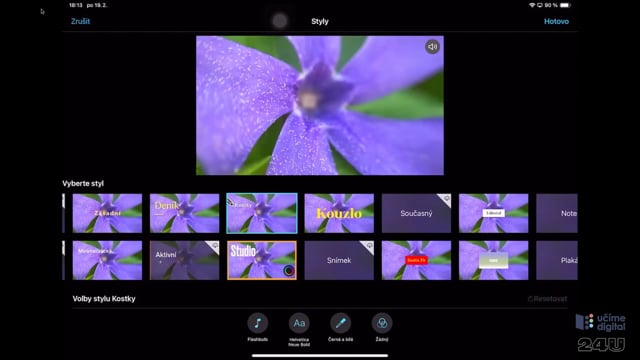
Task: Select the Minimalistický style thumbnail
Action: click(107, 260)
